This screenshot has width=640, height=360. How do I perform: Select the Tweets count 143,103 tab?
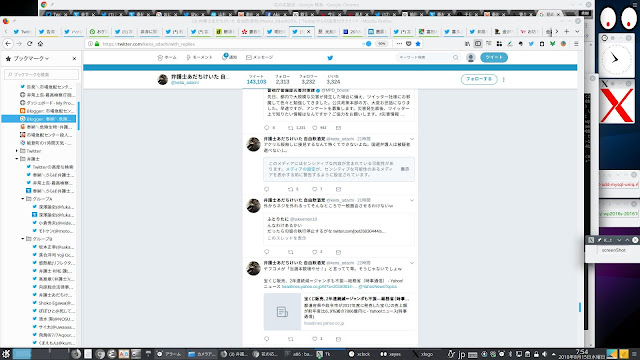tap(256, 79)
